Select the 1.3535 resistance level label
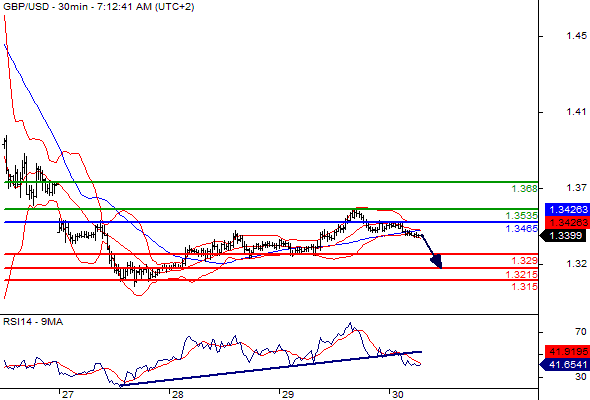The height and width of the screenshot is (400, 590). pyautogui.click(x=522, y=216)
